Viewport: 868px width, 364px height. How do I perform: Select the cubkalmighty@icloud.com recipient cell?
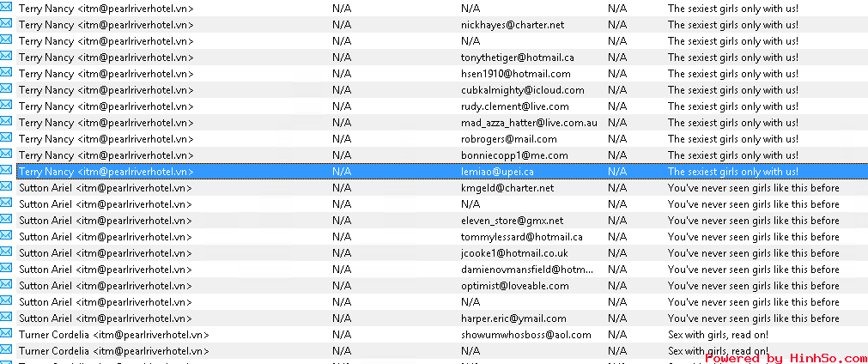click(x=522, y=90)
